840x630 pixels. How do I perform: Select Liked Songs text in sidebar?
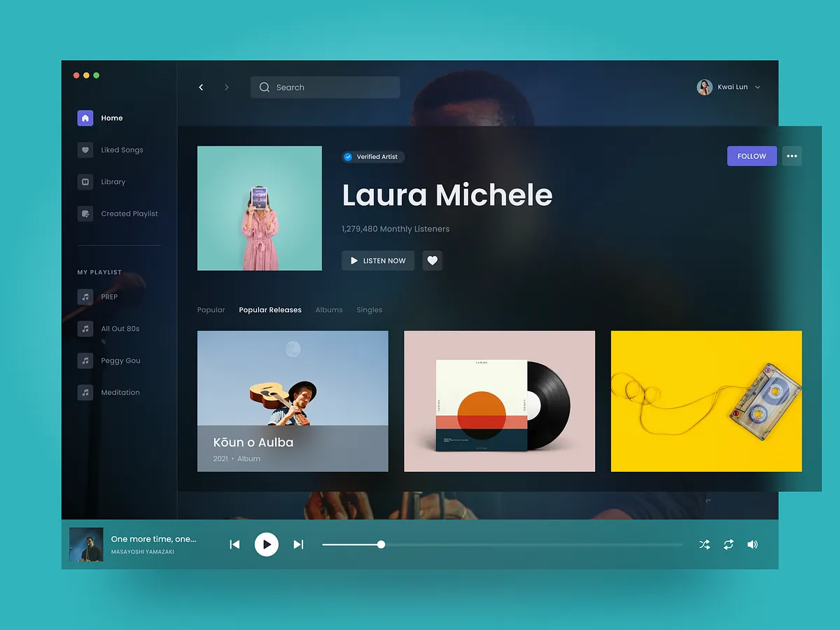122,150
